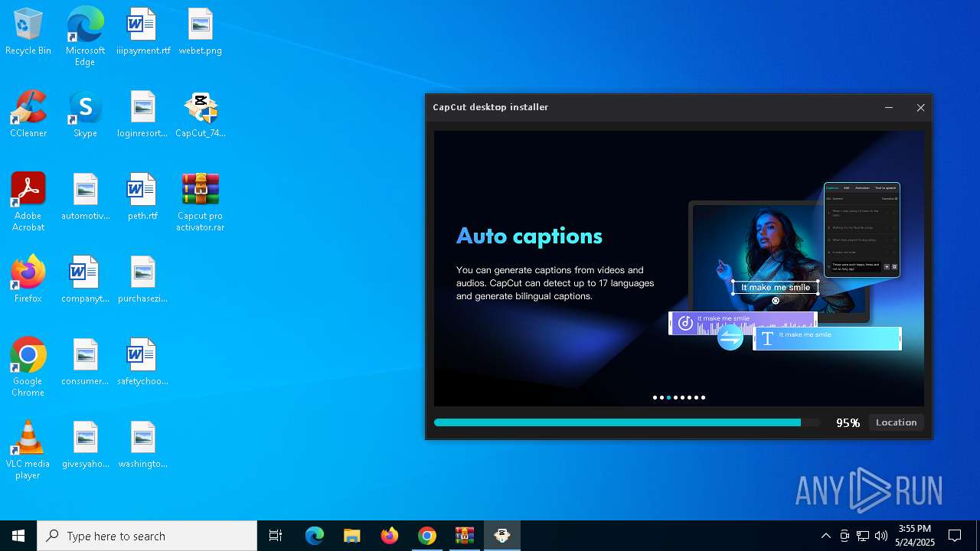Click the Location button in installer
This screenshot has height=551, width=980.
coord(897,422)
